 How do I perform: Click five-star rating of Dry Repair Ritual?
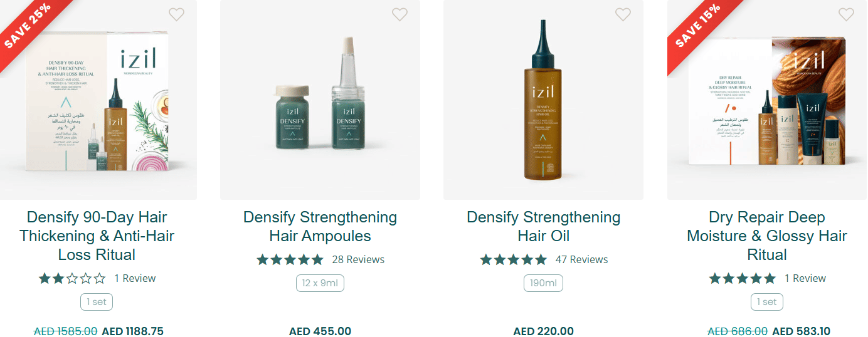click(x=743, y=278)
